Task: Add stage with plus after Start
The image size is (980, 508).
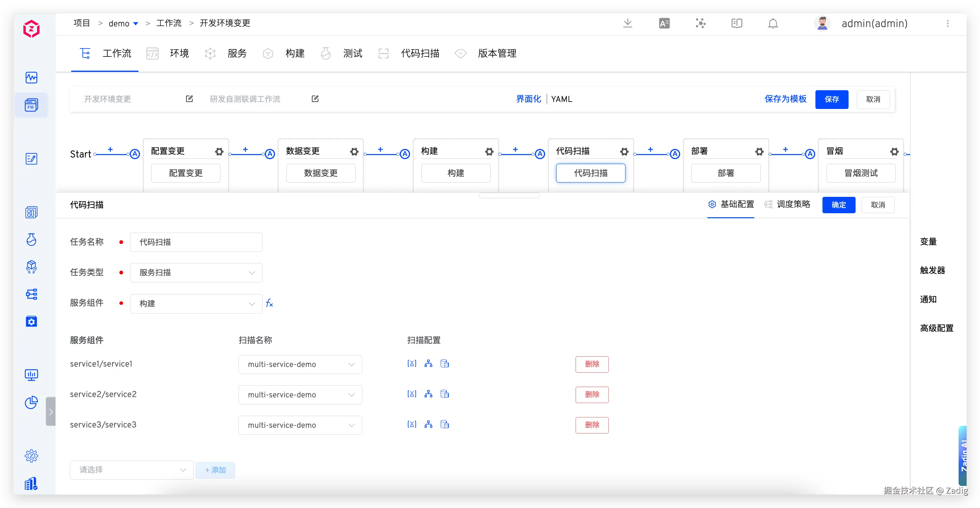Action: pyautogui.click(x=110, y=149)
